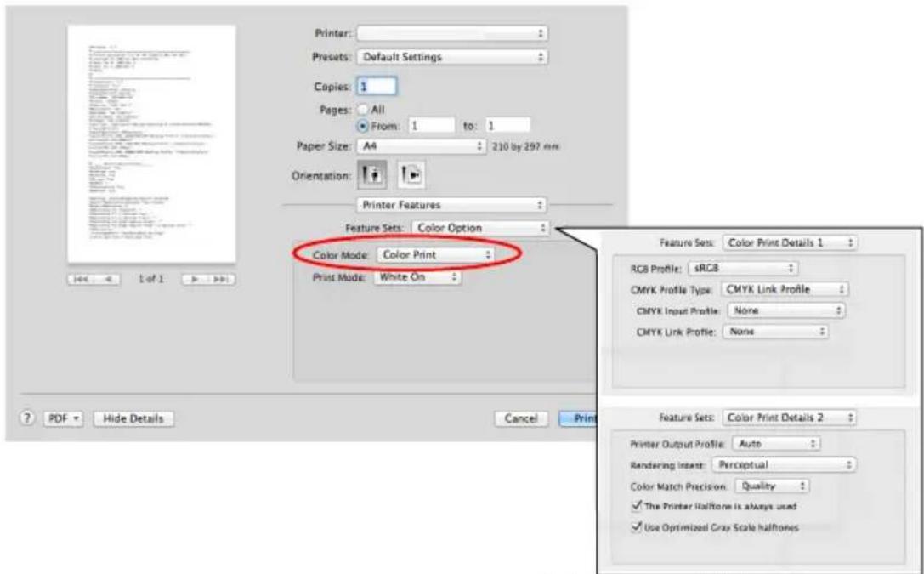This screenshot has width=924, height=574.
Task: Click the Copies input field
Action: pyautogui.click(x=377, y=86)
